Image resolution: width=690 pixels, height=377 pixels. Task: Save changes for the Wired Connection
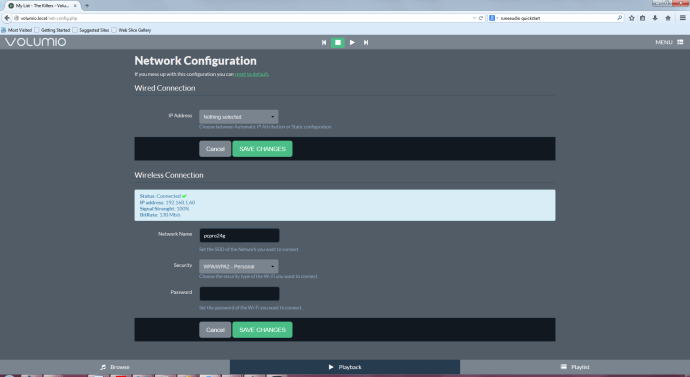[x=262, y=149]
